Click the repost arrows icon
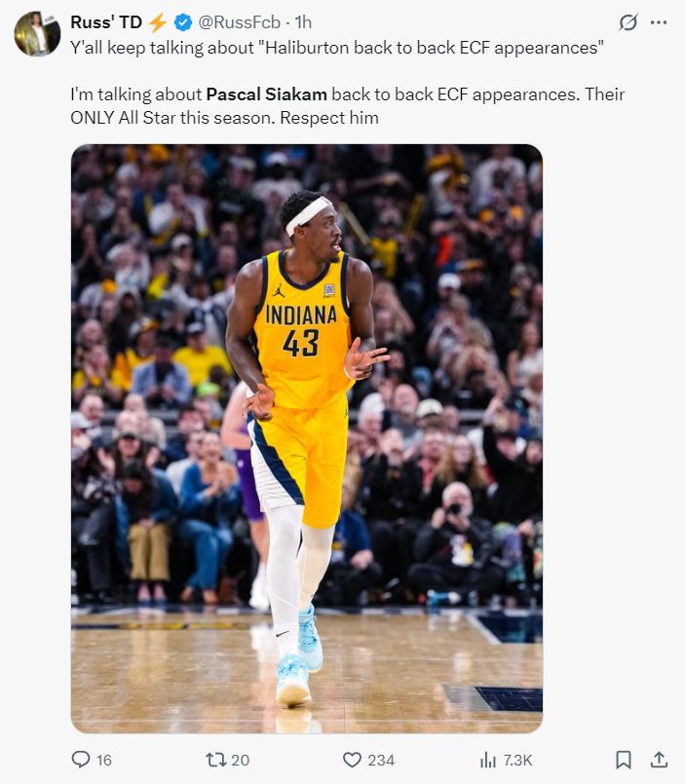Viewport: 685px width, 784px height. pyautogui.click(x=216, y=760)
